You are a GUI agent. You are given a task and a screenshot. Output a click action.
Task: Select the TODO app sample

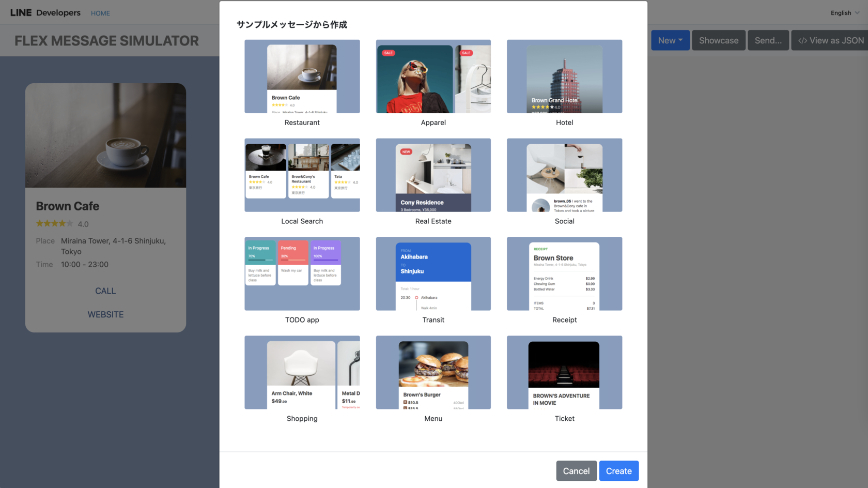click(302, 273)
